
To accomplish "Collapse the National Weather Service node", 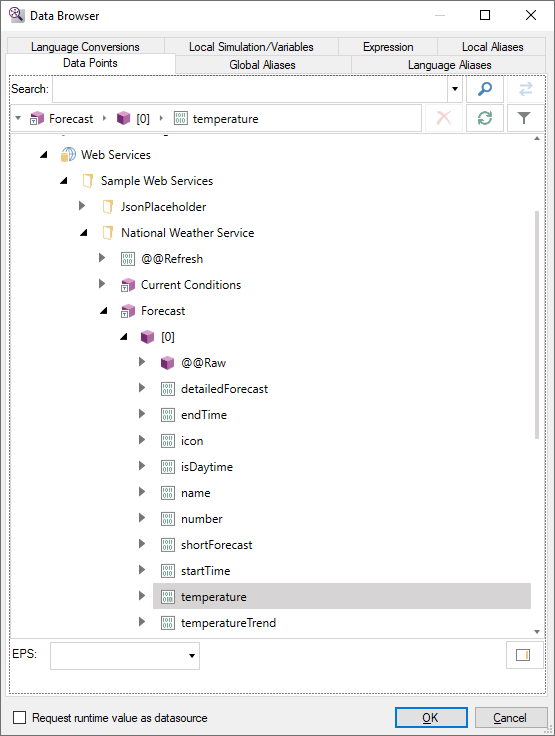I will click(x=84, y=232).
